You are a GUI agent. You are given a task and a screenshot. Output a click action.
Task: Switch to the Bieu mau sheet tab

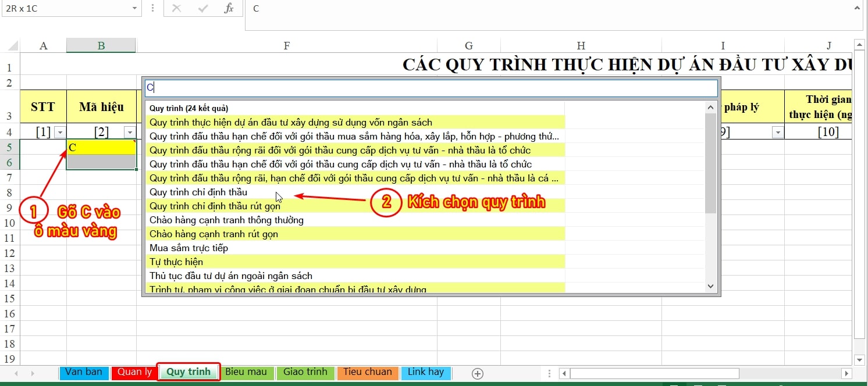[246, 372]
